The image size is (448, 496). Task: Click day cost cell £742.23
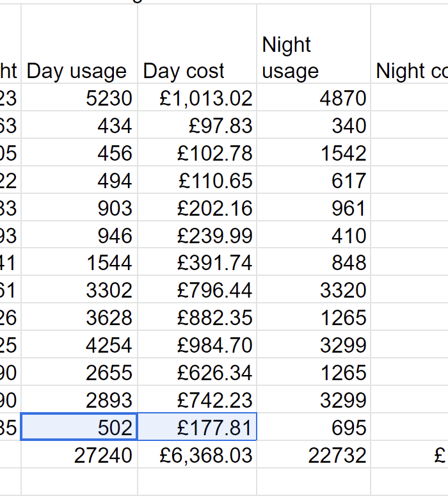point(197,400)
